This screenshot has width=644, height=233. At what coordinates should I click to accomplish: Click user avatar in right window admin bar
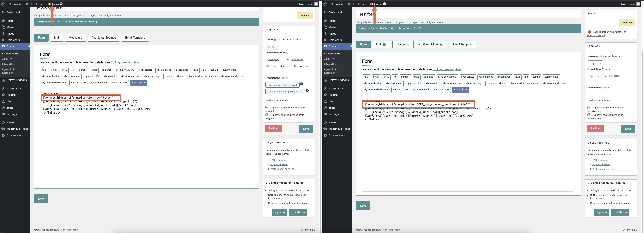coord(638,4)
